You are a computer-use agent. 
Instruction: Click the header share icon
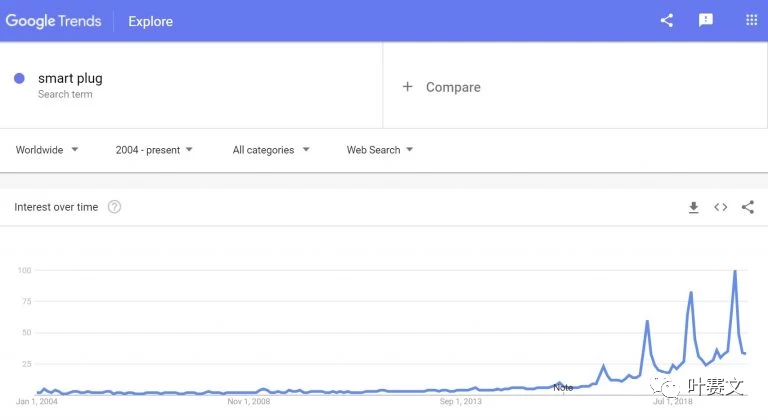tap(667, 20)
